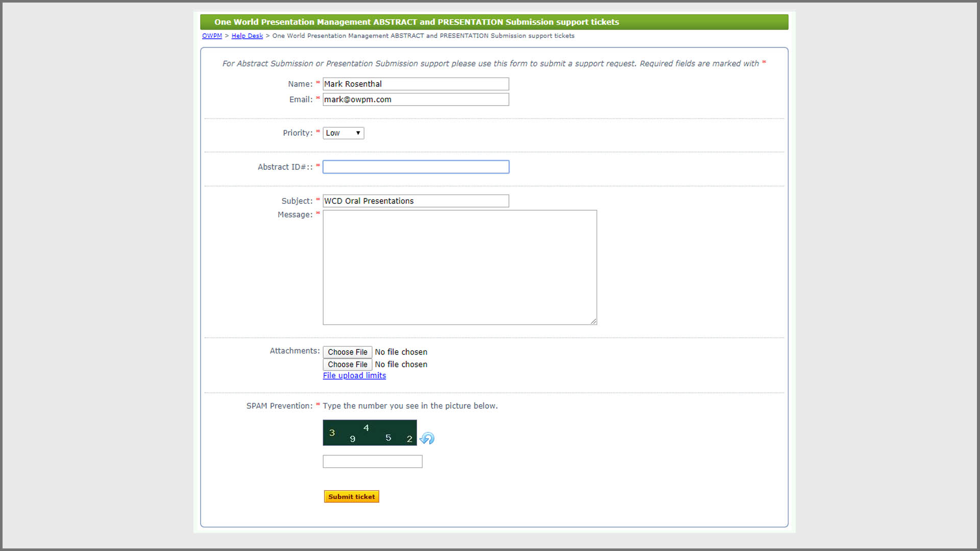Submit the ticket with yellow button
The image size is (980, 551).
coord(351,496)
